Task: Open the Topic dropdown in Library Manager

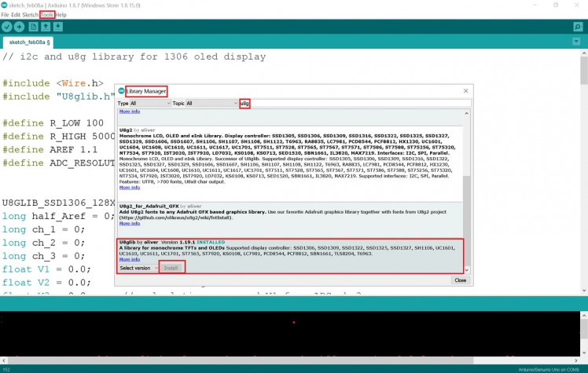Action: point(212,104)
